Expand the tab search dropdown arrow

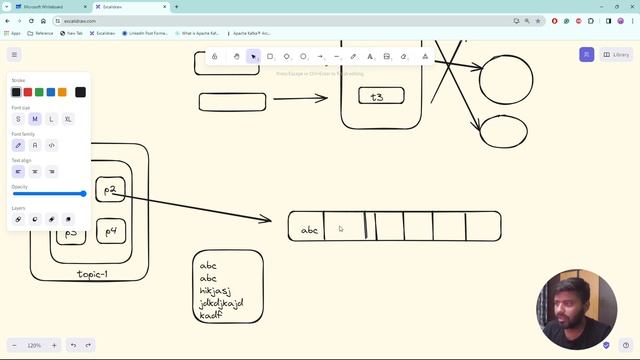7,7
